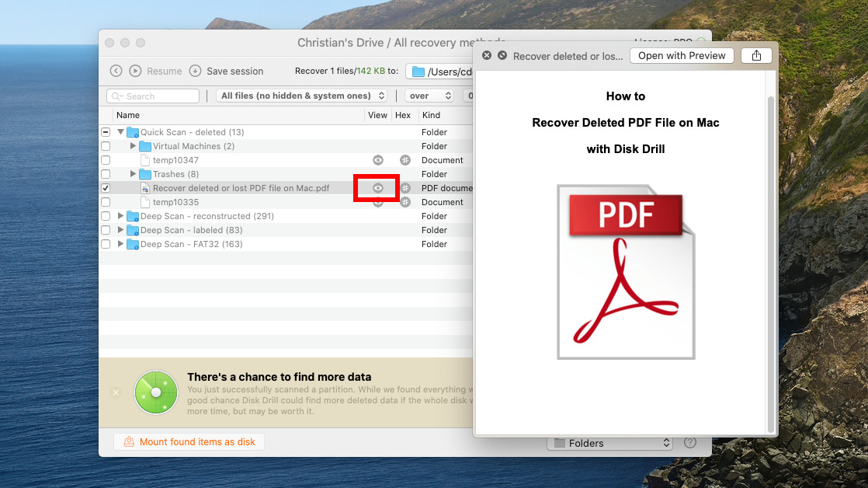Expand the Trashes folder
The width and height of the screenshot is (868, 488).
coord(133,174)
